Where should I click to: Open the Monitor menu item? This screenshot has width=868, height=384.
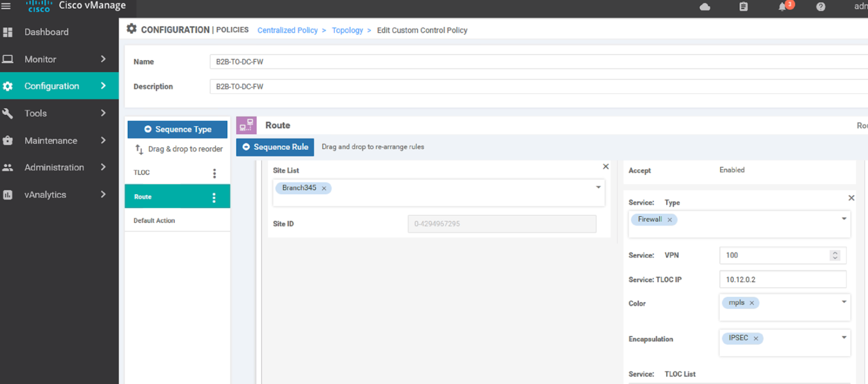tap(59, 59)
